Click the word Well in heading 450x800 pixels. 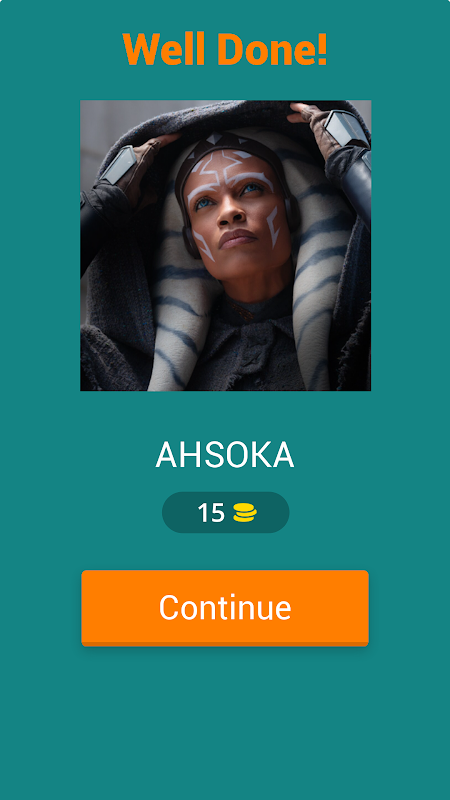[163, 49]
